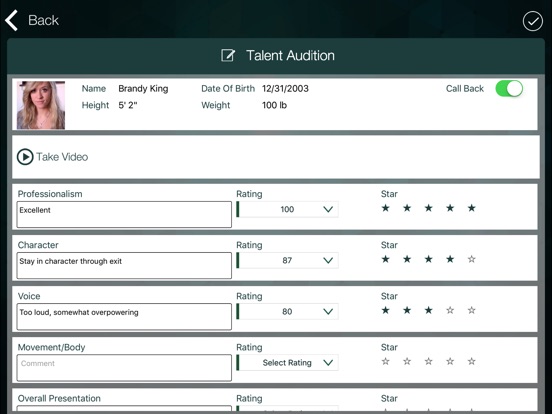Pick the third star for Movement/Body
Screen dimensions: 552x414
(428, 361)
